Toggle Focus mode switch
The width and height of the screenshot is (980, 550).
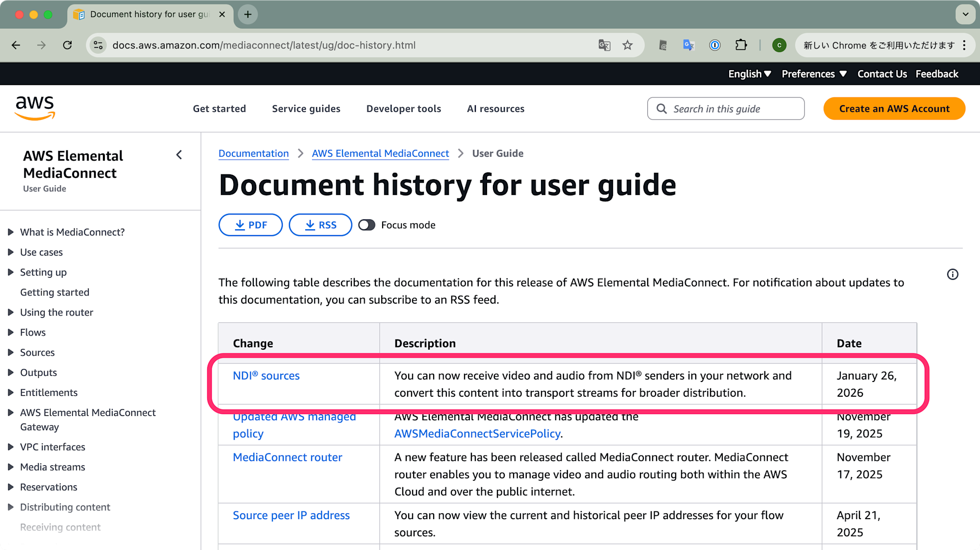tap(367, 225)
